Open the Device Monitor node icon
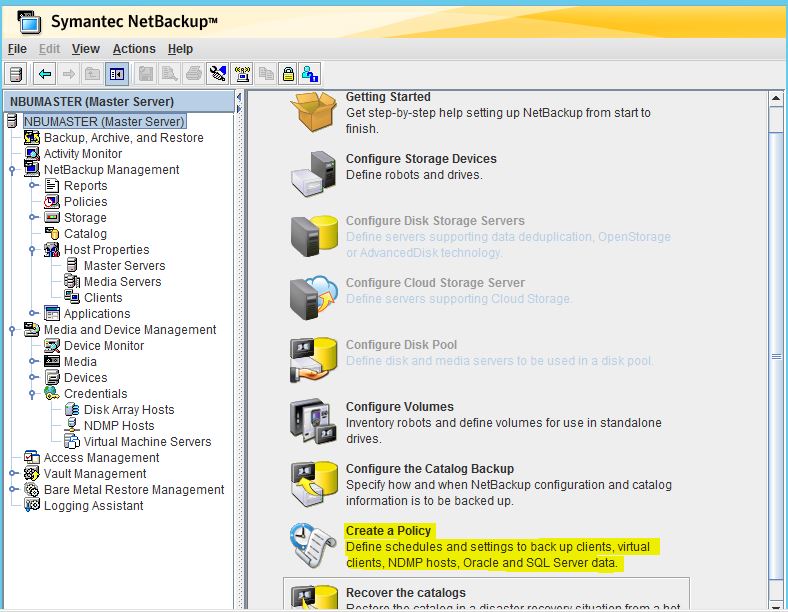This screenshot has width=788, height=612. [52, 346]
